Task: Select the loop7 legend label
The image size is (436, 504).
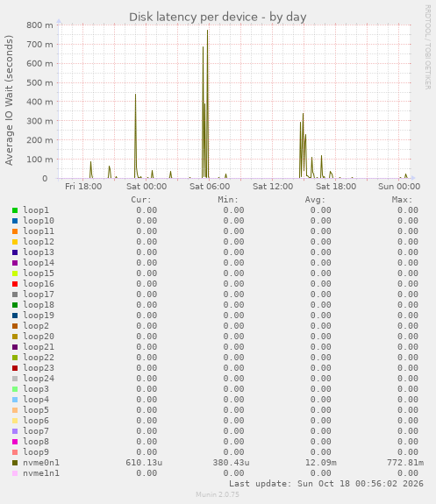Action: [36, 431]
